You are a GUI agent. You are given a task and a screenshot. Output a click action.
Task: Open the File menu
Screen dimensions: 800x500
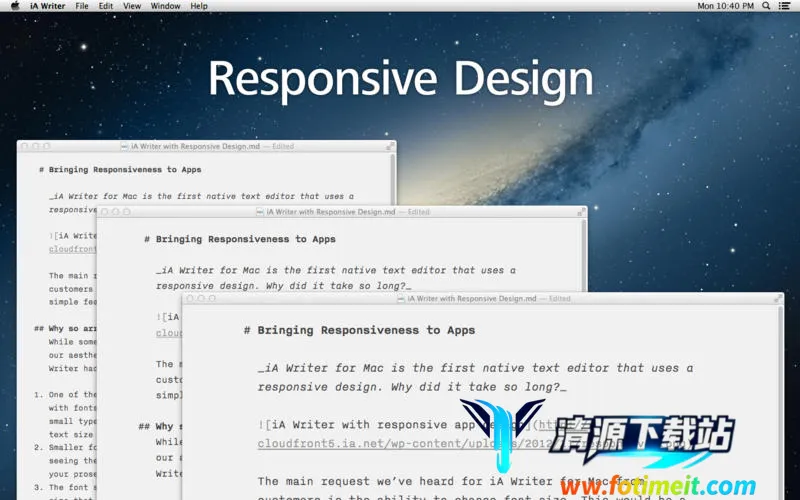(82, 6)
